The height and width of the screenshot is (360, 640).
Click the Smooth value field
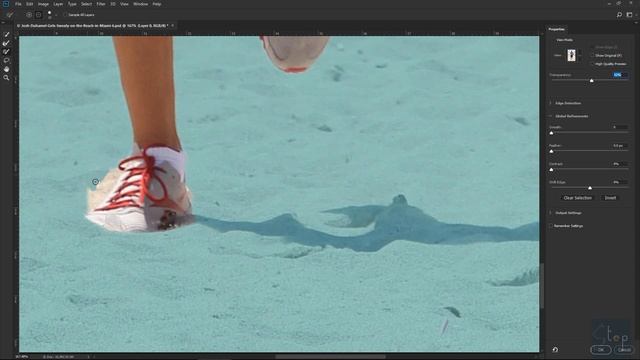click(x=620, y=127)
